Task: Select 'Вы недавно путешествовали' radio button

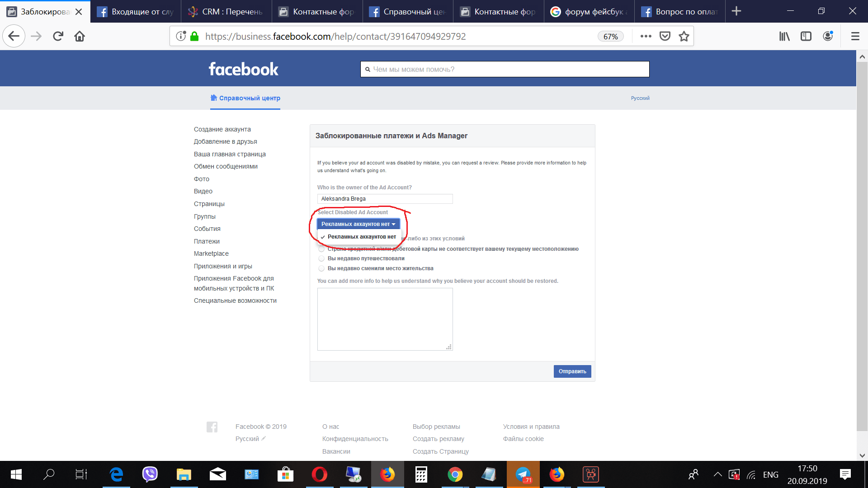Action: point(321,258)
